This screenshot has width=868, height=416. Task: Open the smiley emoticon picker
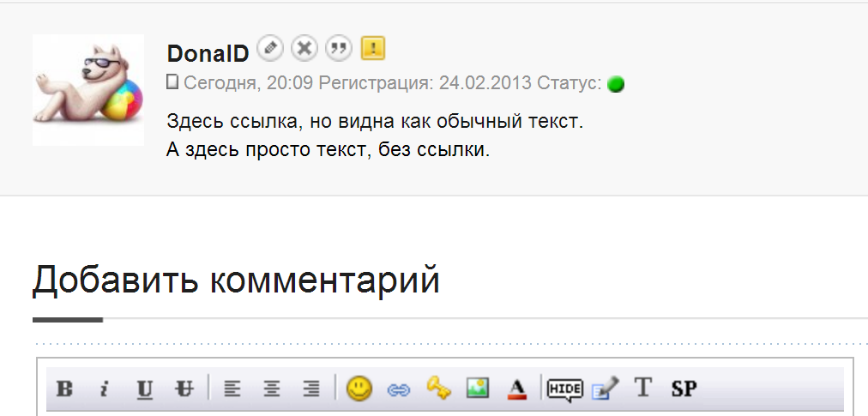coord(359,389)
